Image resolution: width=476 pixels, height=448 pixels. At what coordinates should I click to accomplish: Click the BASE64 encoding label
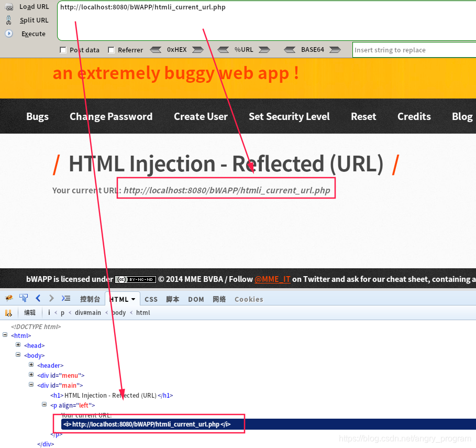tap(313, 49)
